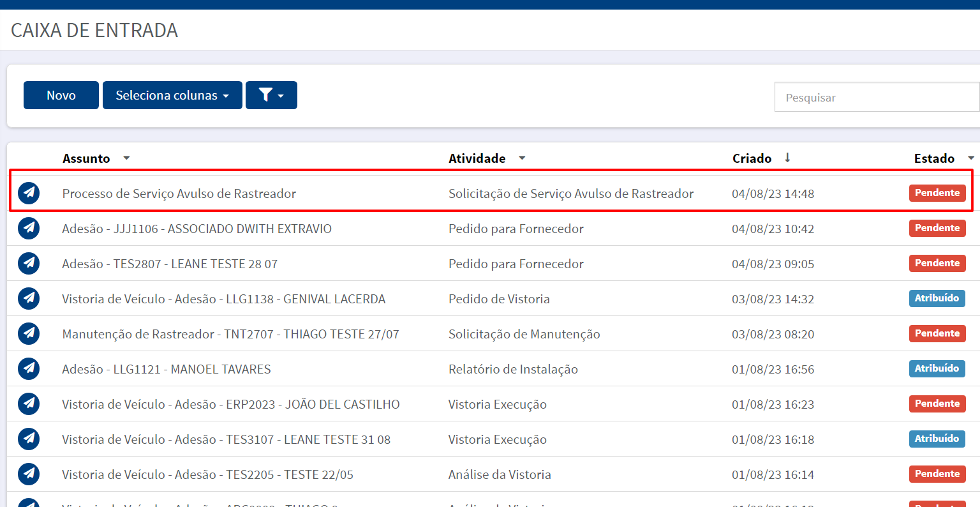Open 'Vistoria de Veículo - Adesão - LLG1138' subject
The width and height of the screenshot is (980, 507).
point(224,299)
